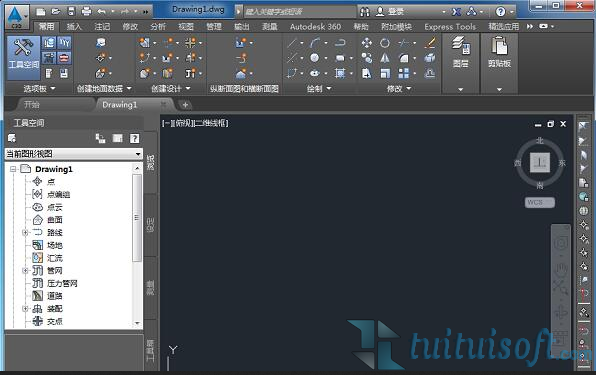This screenshot has height=375, width=596.
Task: Select the Copy tool in the 修改 panel
Action: point(366,58)
